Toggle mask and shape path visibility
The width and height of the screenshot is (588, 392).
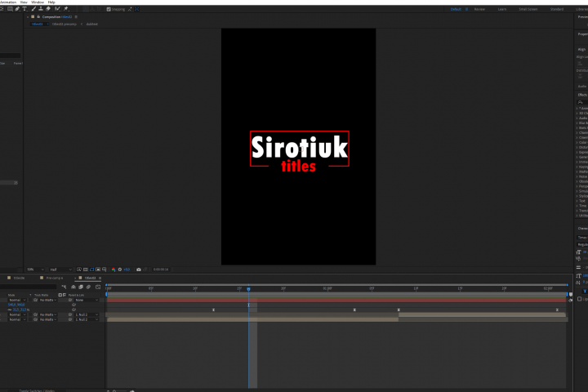91,269
